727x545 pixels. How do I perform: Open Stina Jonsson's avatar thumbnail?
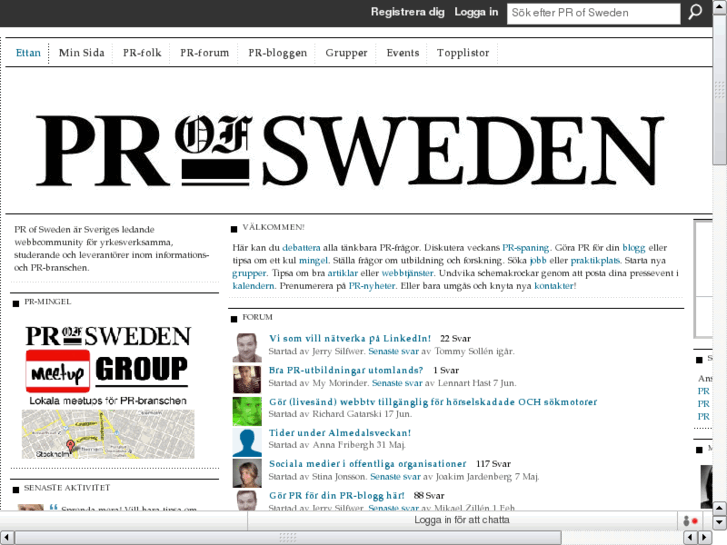[x=247, y=474]
